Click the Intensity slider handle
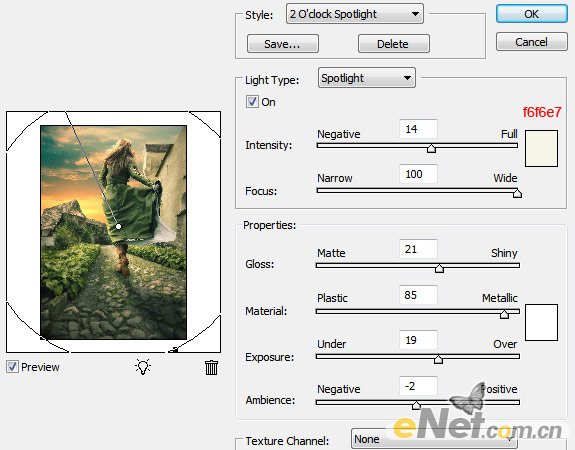 pyautogui.click(x=431, y=148)
